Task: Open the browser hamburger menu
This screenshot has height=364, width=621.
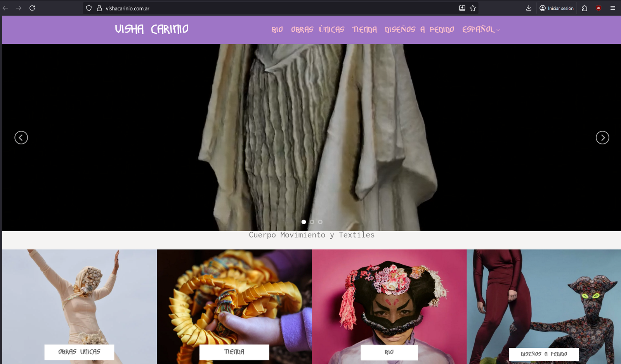Action: pos(612,8)
